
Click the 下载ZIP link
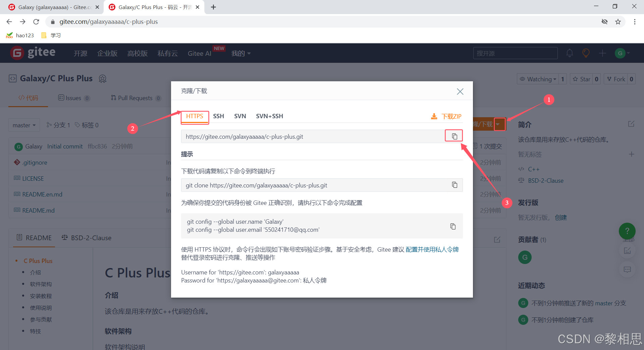451,116
